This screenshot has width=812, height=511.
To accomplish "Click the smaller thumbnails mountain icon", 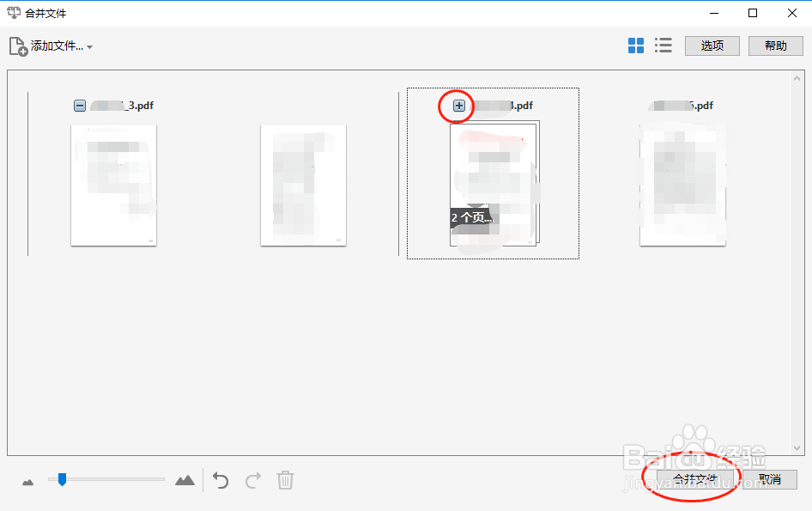I will pyautogui.click(x=28, y=483).
